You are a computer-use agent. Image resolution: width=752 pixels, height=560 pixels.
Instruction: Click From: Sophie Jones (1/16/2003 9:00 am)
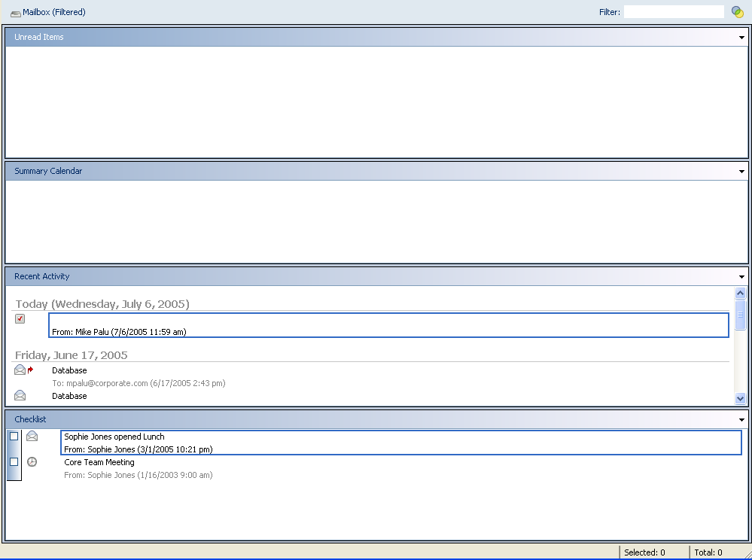coord(138,475)
